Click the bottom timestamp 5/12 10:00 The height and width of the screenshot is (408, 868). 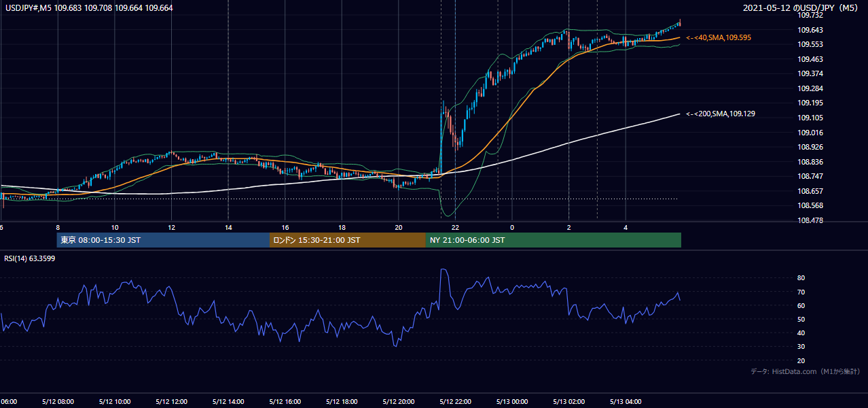coord(115,402)
